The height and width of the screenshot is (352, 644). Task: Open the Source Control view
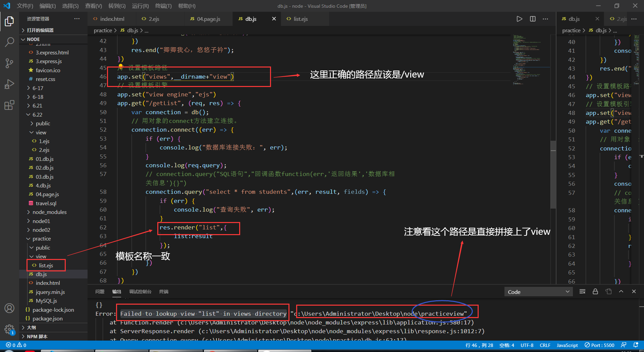[x=9, y=63]
